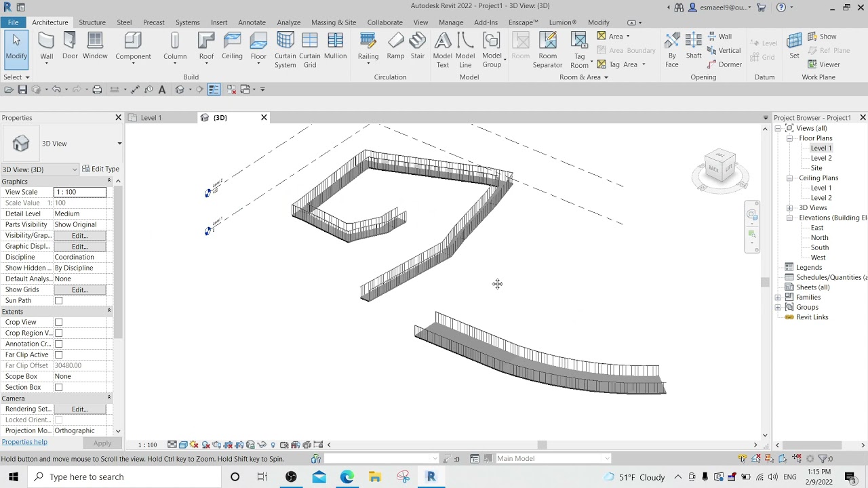The image size is (868, 488).
Task: Click Edit for Show Grids
Action: coord(80,289)
